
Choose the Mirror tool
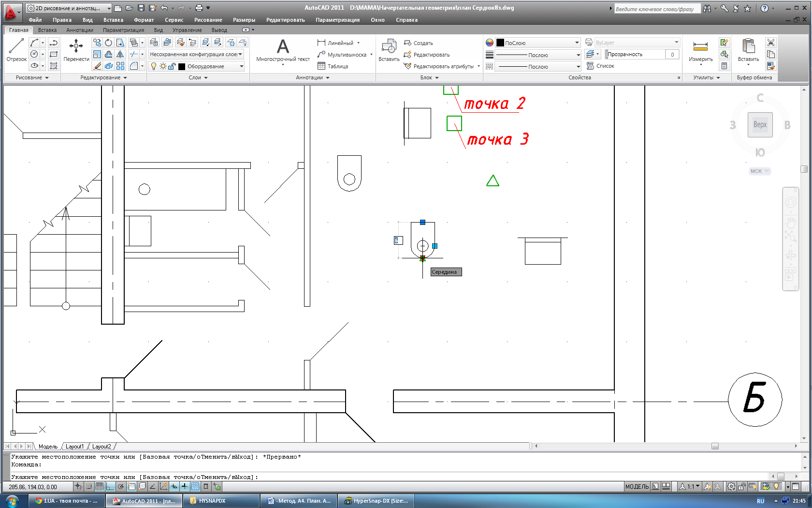(x=120, y=54)
